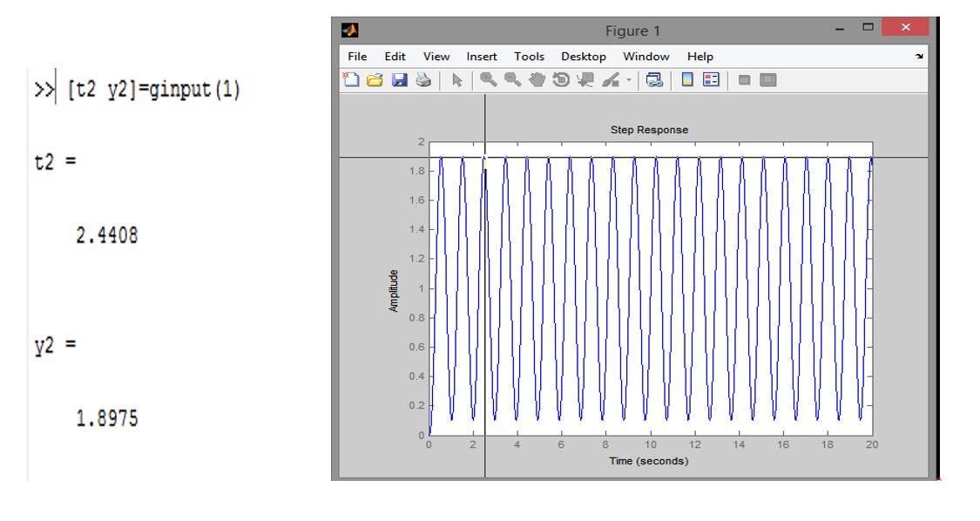
Task: Enable the Data Cursor tool
Action: [x=585, y=79]
